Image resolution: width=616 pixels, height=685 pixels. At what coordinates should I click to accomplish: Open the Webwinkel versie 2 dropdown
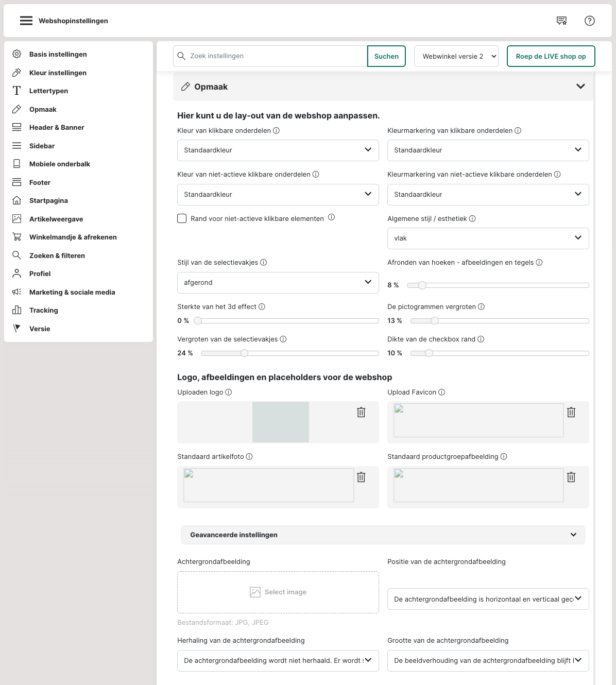[x=456, y=56]
